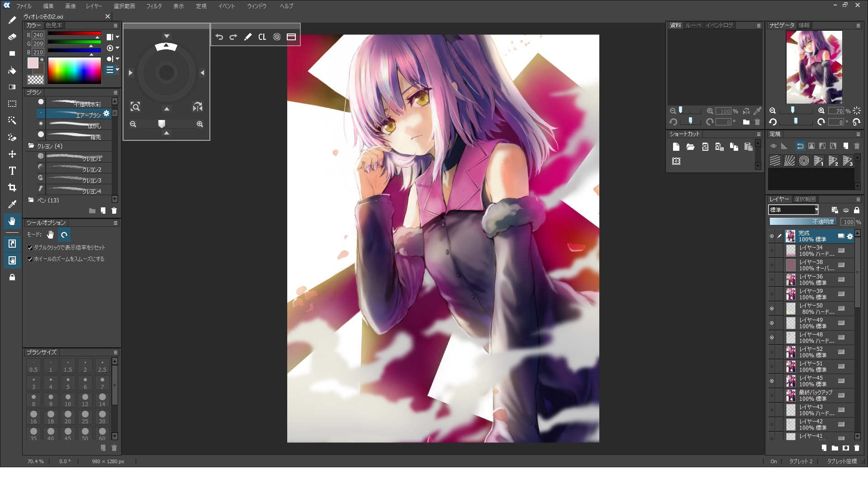868x489 pixels.
Task: Hide layer レイヤー50
Action: (x=772, y=308)
